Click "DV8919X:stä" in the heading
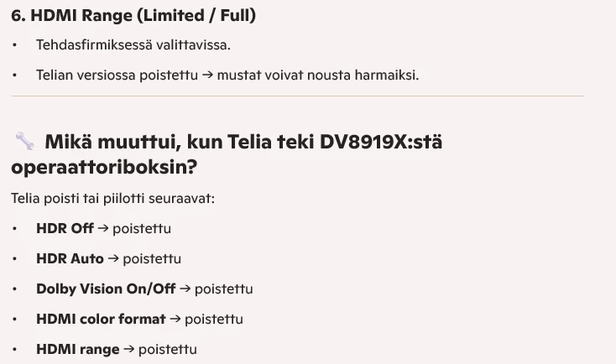This screenshot has height=364, width=616. 381,142
